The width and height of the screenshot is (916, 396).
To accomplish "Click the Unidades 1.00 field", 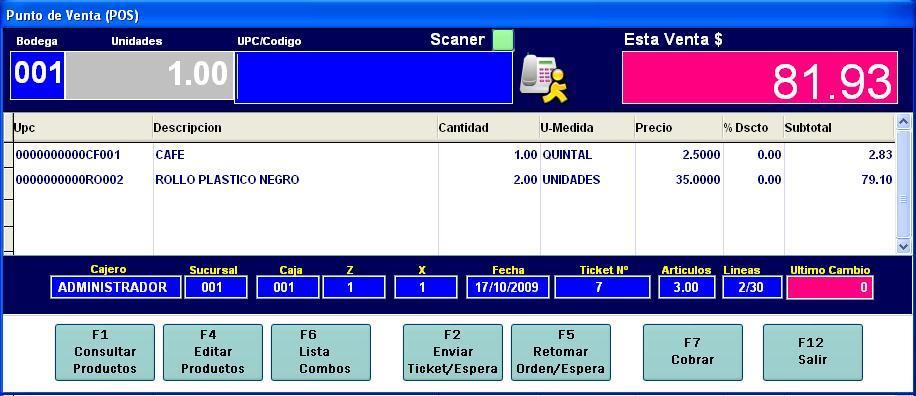I will click(x=150, y=75).
